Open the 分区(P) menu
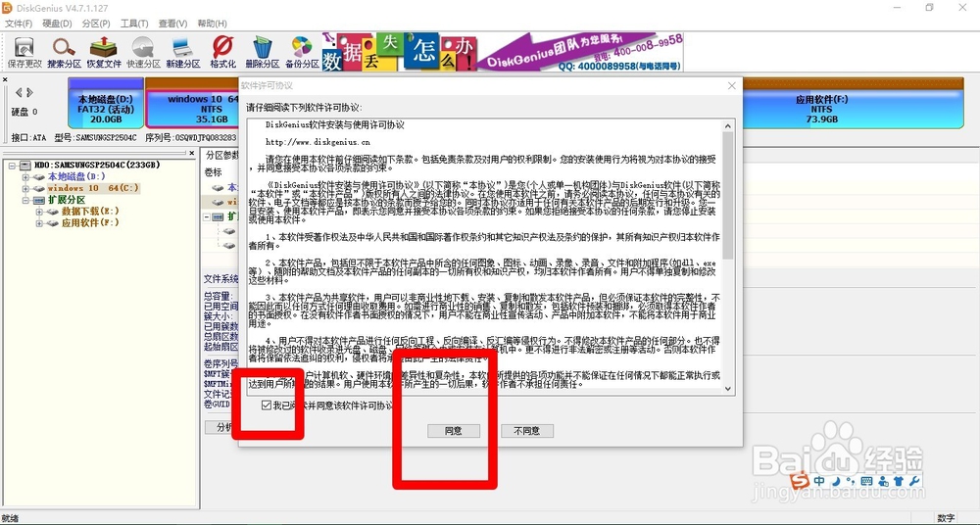This screenshot has width=980, height=525. tap(96, 24)
